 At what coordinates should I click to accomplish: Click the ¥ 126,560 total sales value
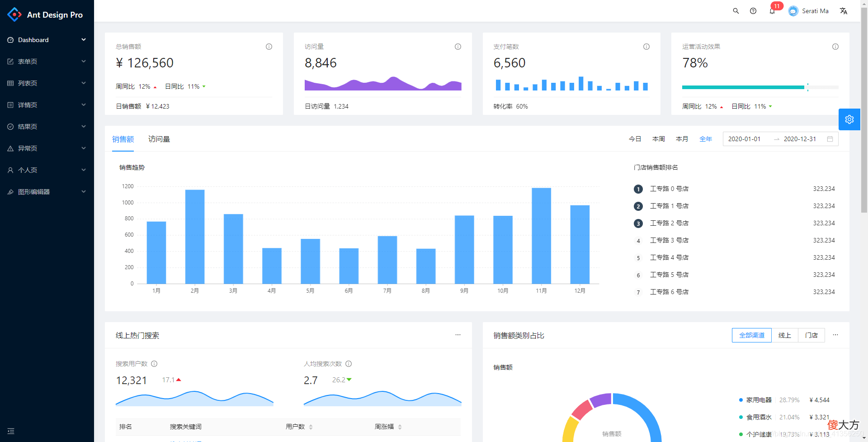[145, 63]
